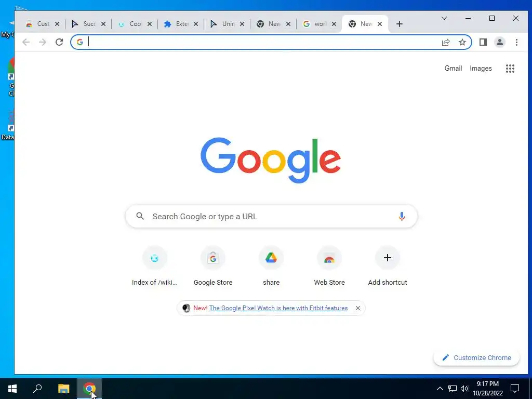
Task: Click the taskbar clock and date
Action: (487, 389)
